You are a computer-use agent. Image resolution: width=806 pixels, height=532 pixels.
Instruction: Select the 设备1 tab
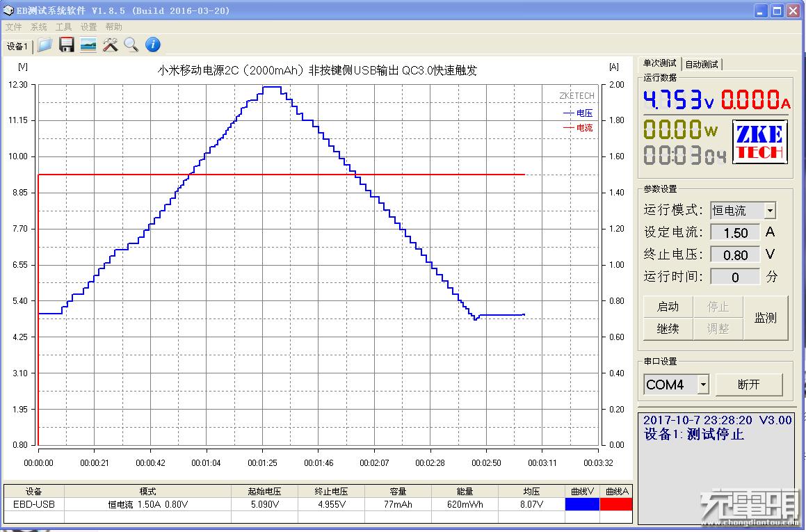[x=17, y=47]
